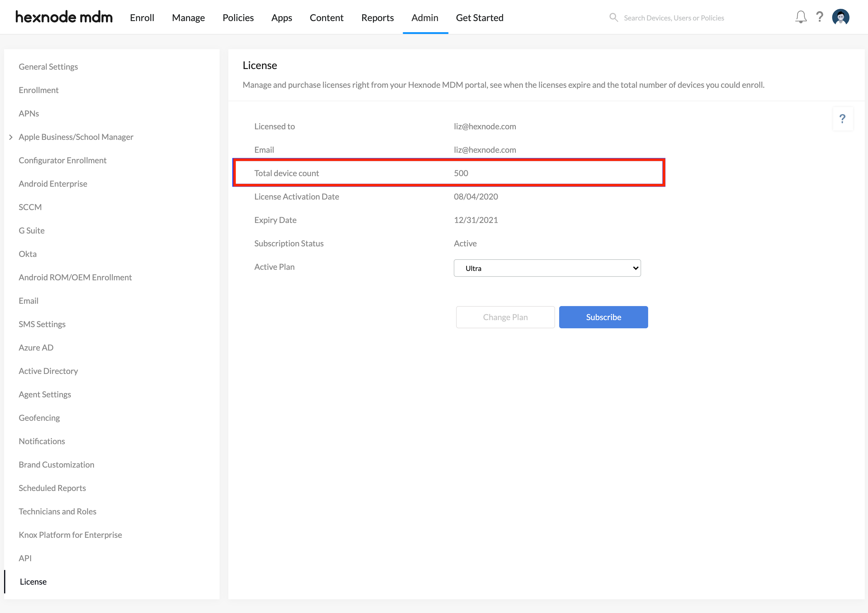Screen dimensions: 868x613
Task: Open the notifications bell icon
Action: (x=801, y=17)
